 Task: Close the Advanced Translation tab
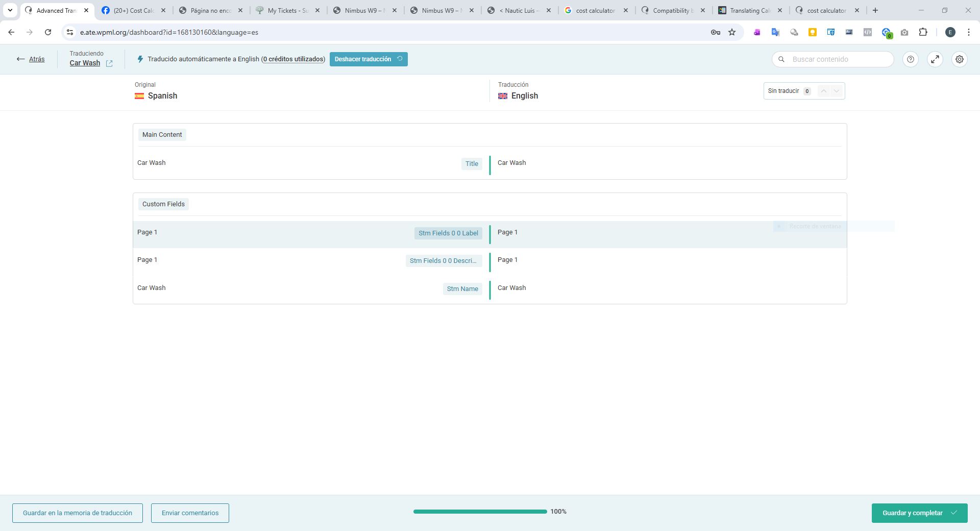86,10
